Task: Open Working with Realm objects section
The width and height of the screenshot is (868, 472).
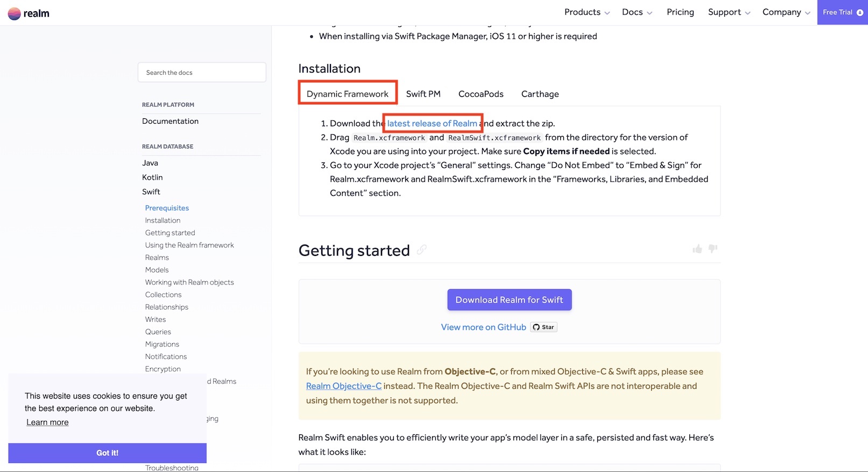Action: (x=189, y=282)
